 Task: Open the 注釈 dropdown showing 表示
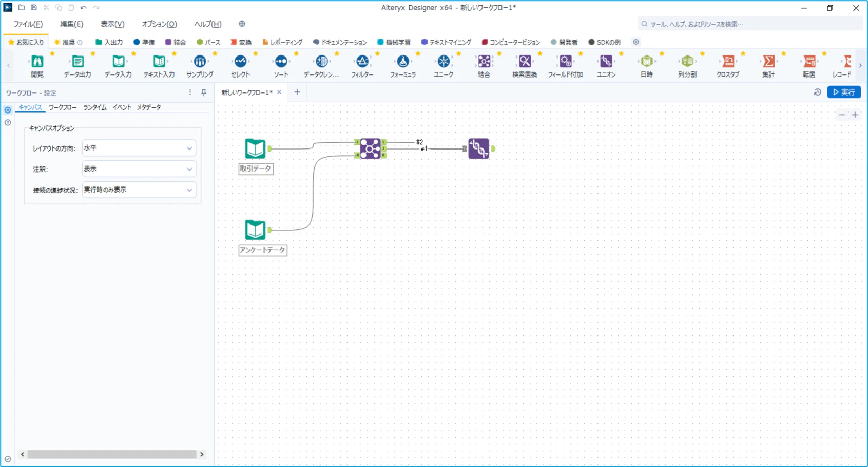click(x=139, y=169)
